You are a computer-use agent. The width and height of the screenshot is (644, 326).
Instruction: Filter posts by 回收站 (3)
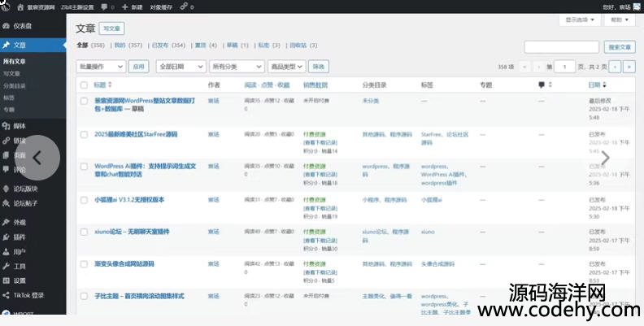click(x=303, y=46)
